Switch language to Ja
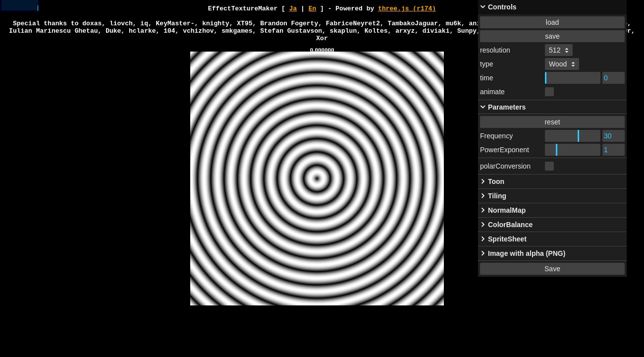This screenshot has width=644, height=357. click(293, 8)
